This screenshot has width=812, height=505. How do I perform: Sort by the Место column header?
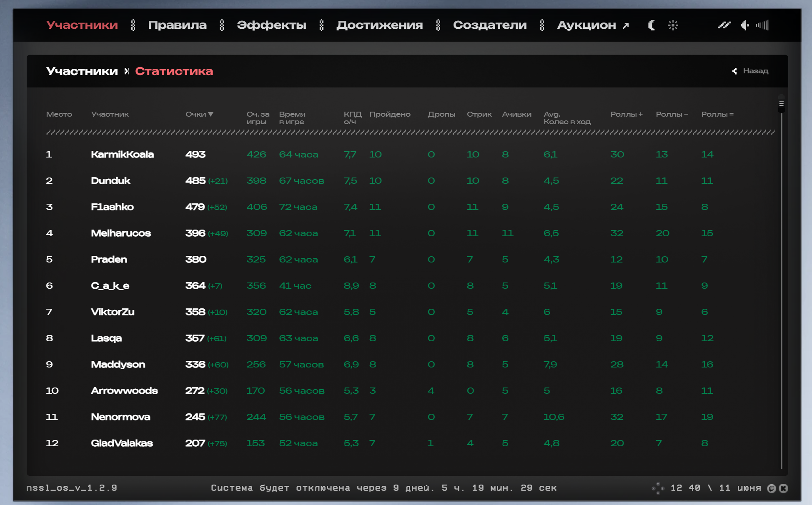59,114
